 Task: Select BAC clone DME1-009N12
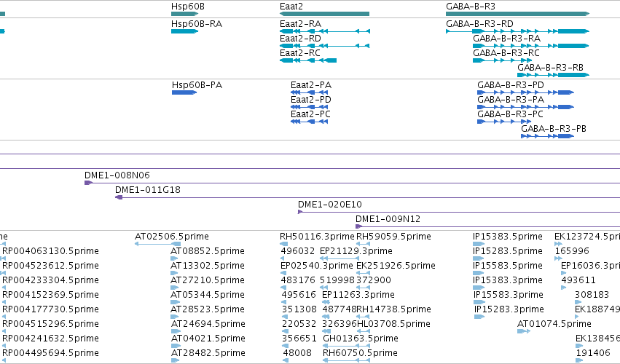tap(388, 219)
